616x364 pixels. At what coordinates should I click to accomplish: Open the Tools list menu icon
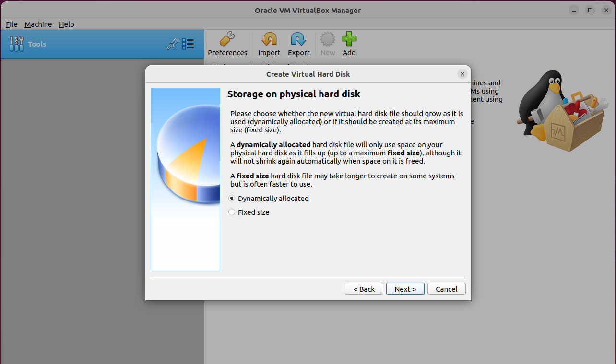point(188,44)
